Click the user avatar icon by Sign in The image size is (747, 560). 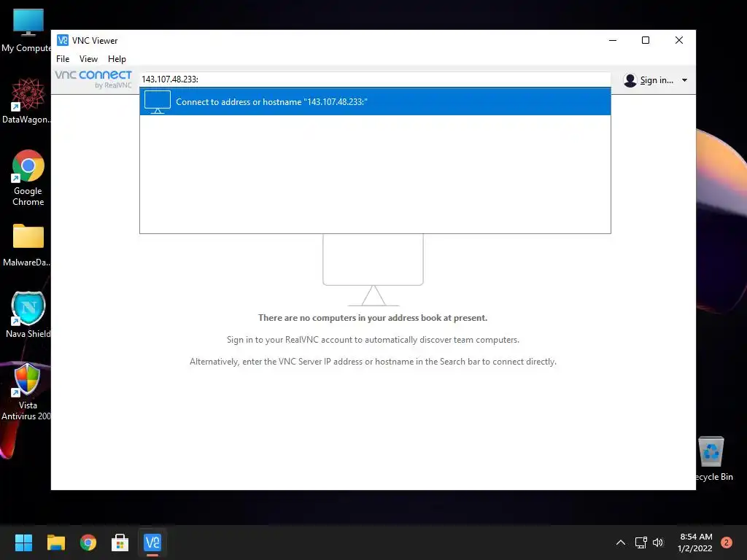(630, 80)
